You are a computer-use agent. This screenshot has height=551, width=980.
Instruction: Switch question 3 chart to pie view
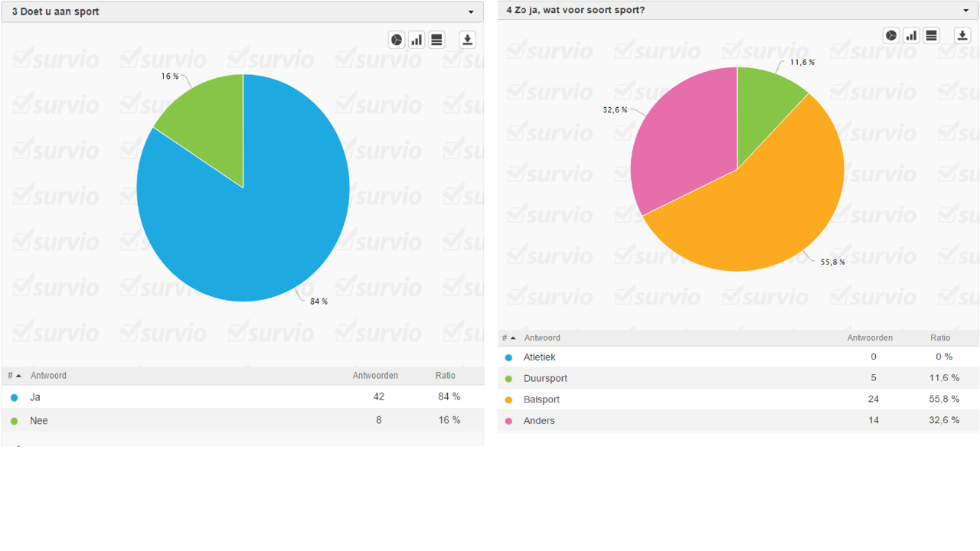[x=396, y=40]
